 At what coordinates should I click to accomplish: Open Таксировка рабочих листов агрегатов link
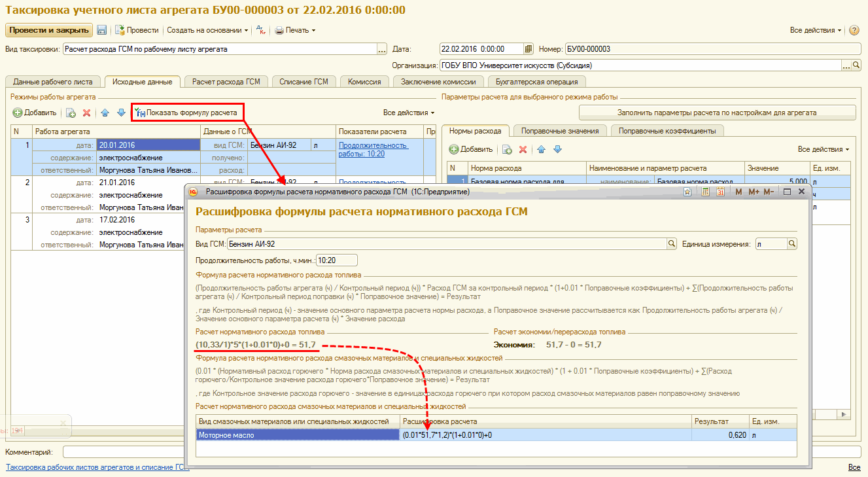click(97, 467)
